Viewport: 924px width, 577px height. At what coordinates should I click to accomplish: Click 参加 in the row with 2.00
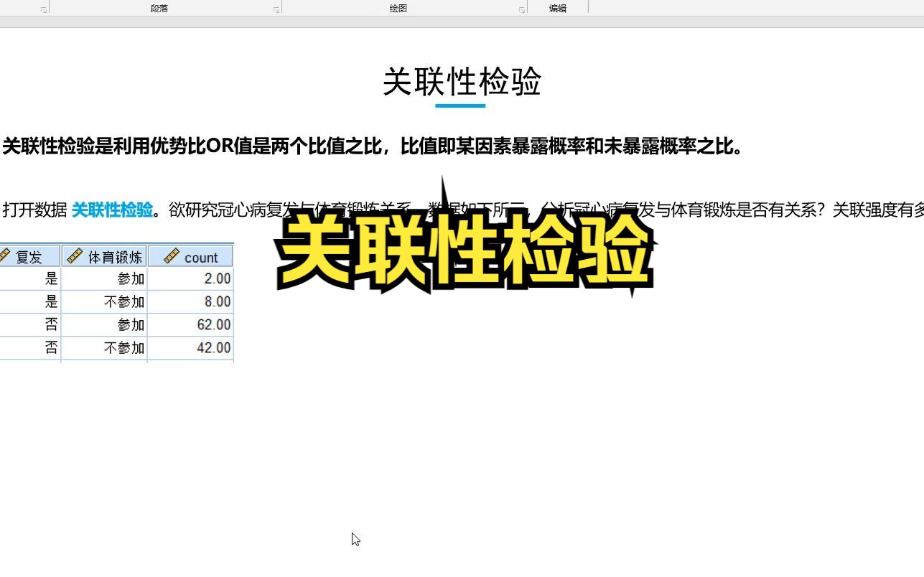click(x=131, y=278)
